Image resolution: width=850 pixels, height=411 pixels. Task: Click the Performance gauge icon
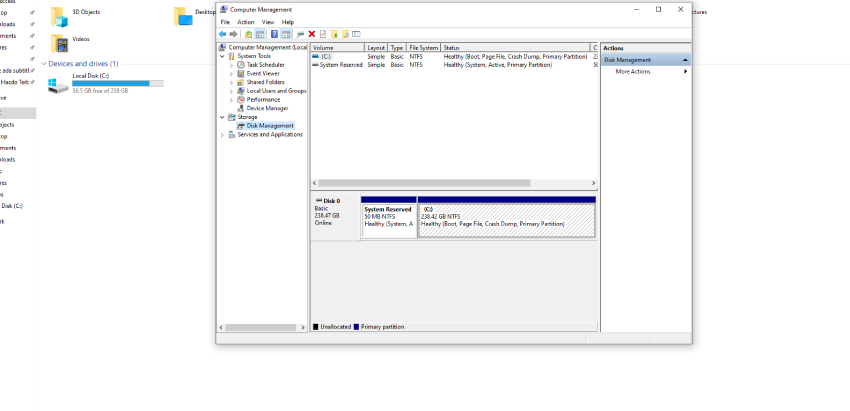(241, 100)
